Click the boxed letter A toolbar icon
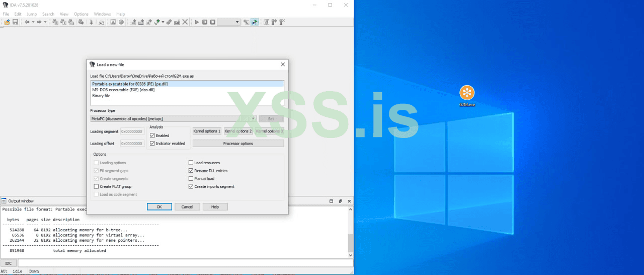Viewport: 644px width, 275px height. point(113,22)
